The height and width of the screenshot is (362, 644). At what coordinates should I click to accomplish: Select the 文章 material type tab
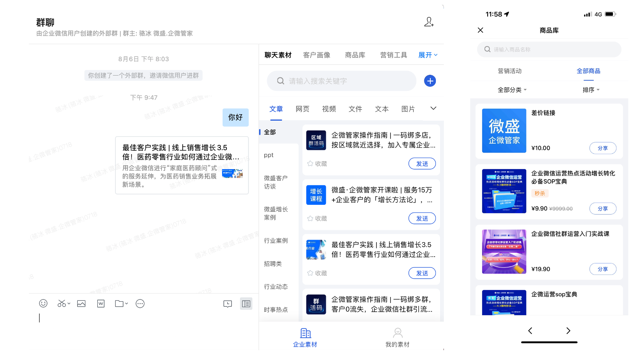coord(276,109)
